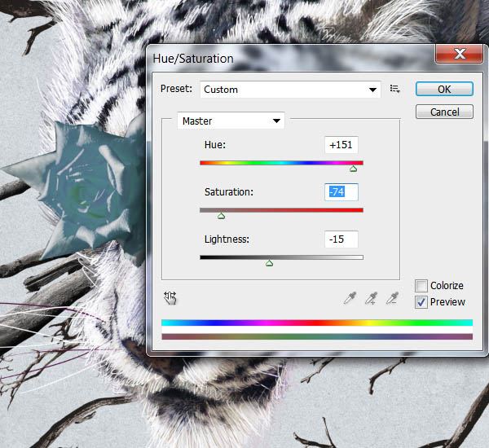Open the preset options menu icon
The height and width of the screenshot is (448, 489).
click(394, 89)
